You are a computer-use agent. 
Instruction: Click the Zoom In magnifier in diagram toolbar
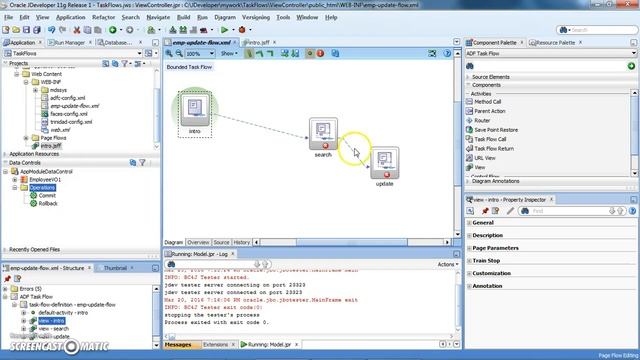(x=169, y=53)
